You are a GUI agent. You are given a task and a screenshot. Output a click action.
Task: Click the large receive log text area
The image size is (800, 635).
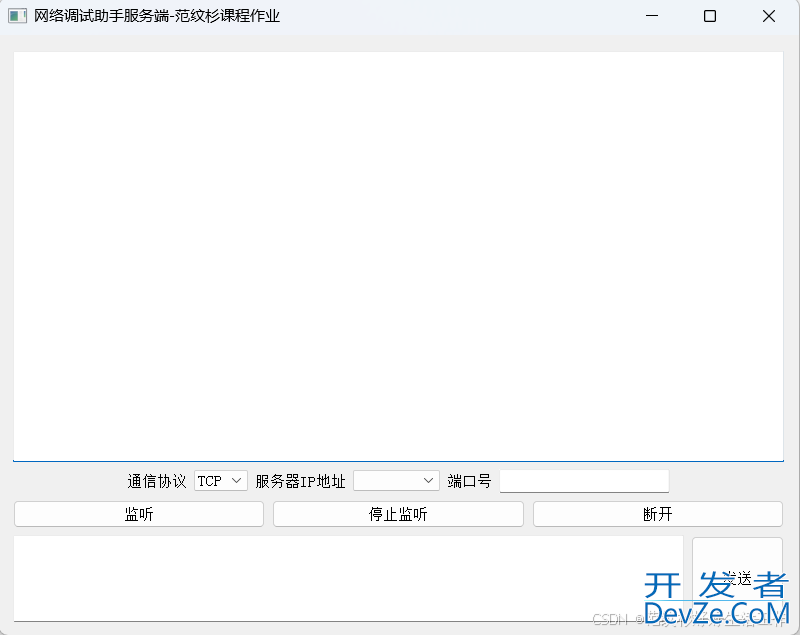click(x=398, y=257)
